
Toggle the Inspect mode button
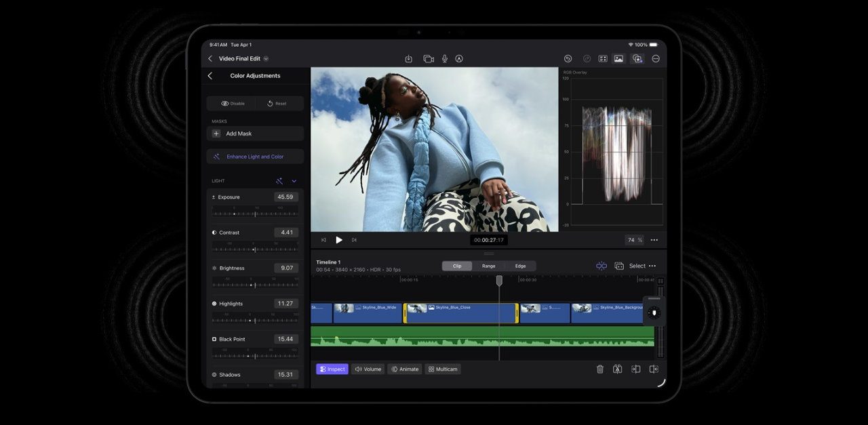[x=332, y=369]
